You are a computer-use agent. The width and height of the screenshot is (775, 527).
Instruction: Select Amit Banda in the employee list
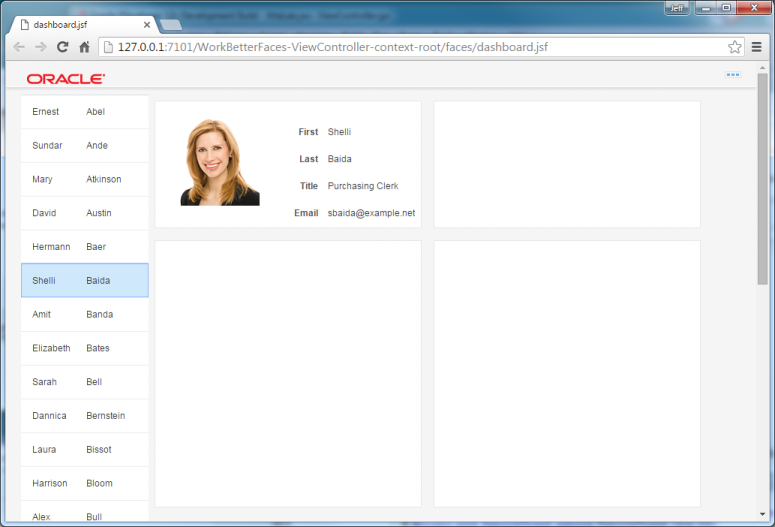tap(85, 314)
